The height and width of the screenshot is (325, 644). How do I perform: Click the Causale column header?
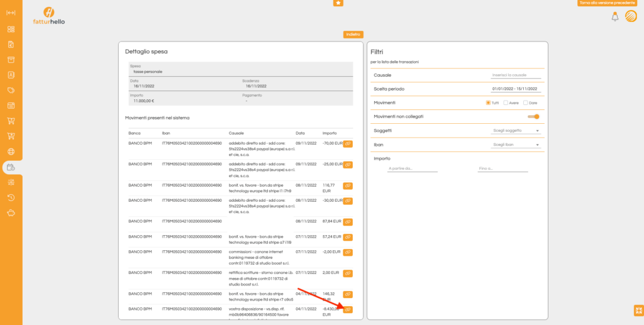(236, 133)
